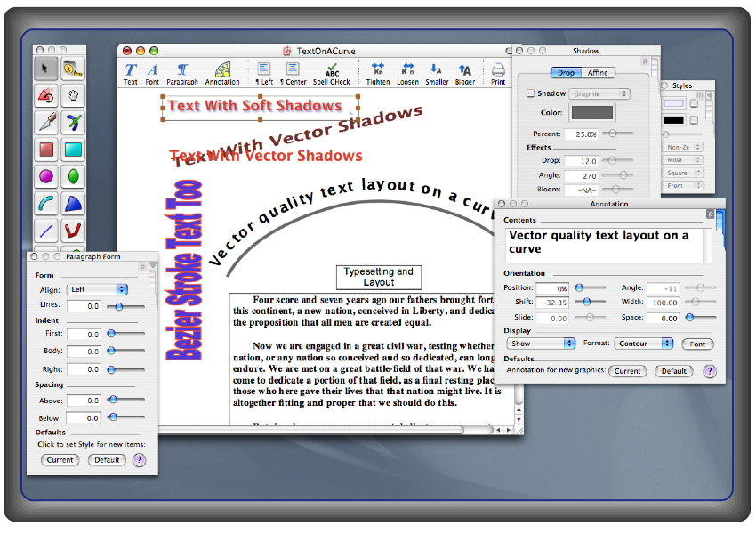
Task: Click the Font button in Annotation
Action: click(697, 344)
